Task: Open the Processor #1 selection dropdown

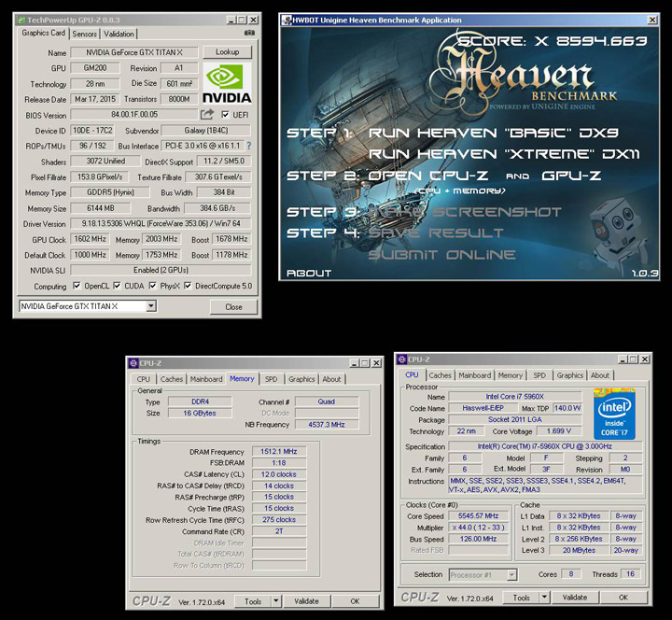Action: point(483,574)
